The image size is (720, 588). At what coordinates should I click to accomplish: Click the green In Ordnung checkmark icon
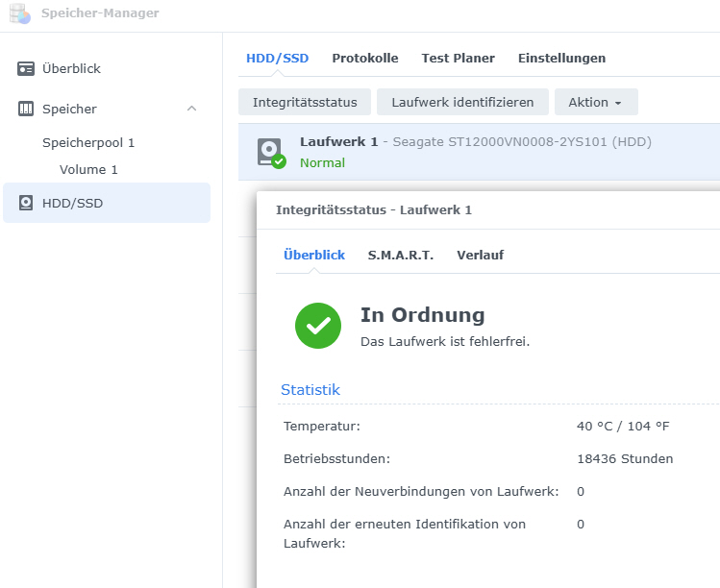(x=318, y=326)
